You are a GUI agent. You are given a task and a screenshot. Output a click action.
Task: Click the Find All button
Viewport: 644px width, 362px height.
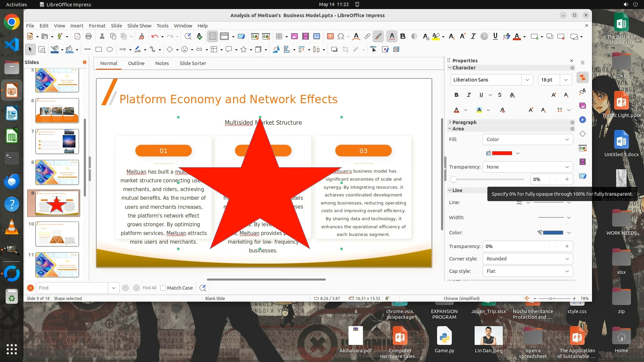[149, 288]
